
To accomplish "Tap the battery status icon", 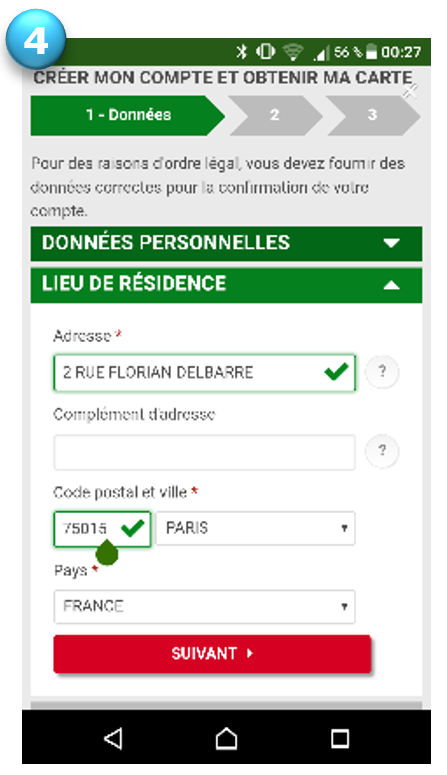I will (371, 51).
